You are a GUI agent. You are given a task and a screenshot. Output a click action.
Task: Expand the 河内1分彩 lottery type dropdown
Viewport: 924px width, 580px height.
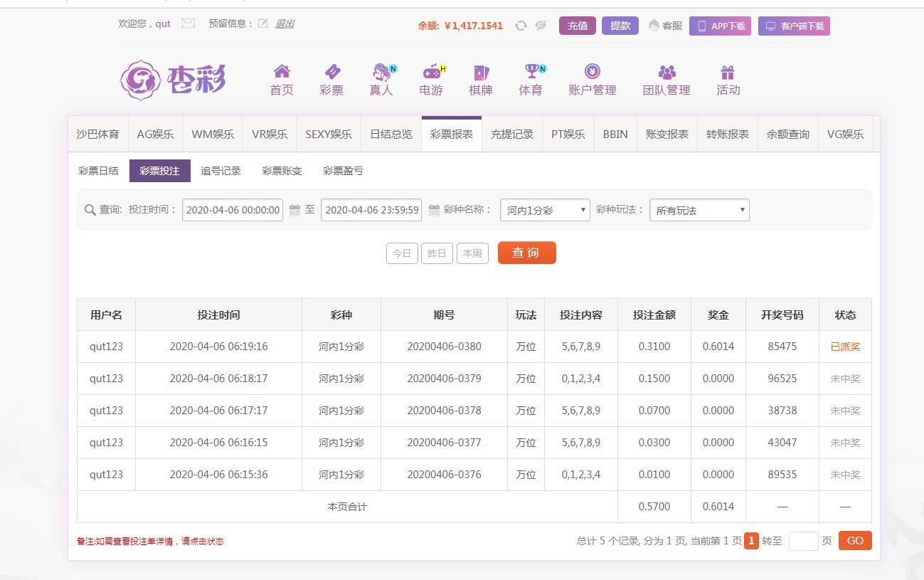point(545,210)
